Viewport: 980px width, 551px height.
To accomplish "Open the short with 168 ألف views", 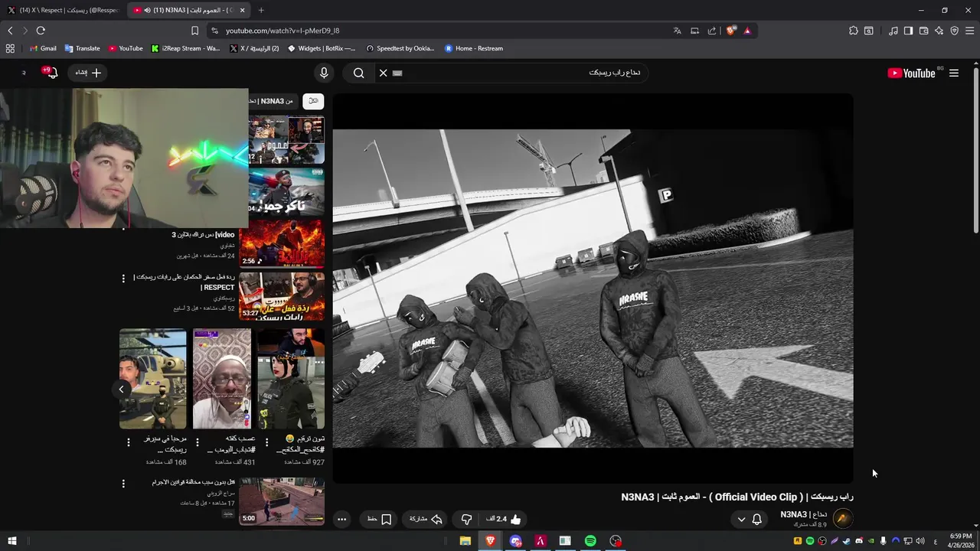I will (x=153, y=379).
